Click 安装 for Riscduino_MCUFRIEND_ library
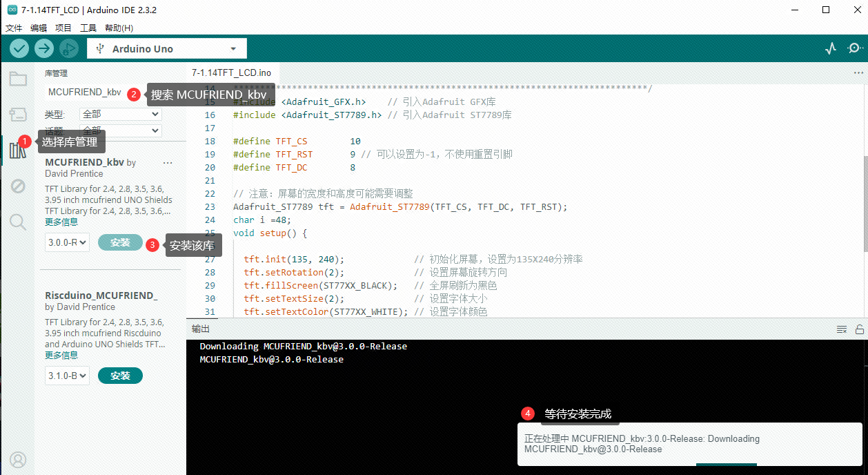The width and height of the screenshot is (868, 475). [x=120, y=376]
